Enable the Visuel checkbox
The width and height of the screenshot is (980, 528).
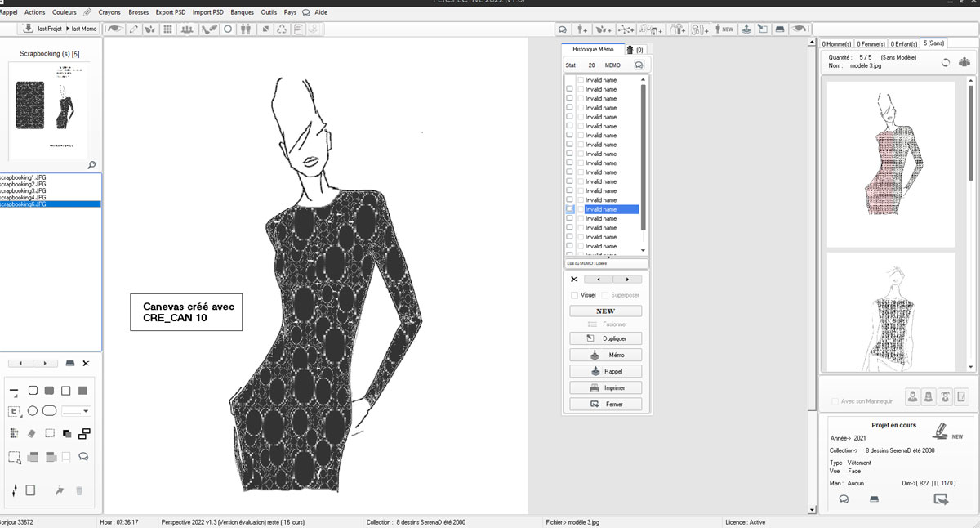point(574,295)
